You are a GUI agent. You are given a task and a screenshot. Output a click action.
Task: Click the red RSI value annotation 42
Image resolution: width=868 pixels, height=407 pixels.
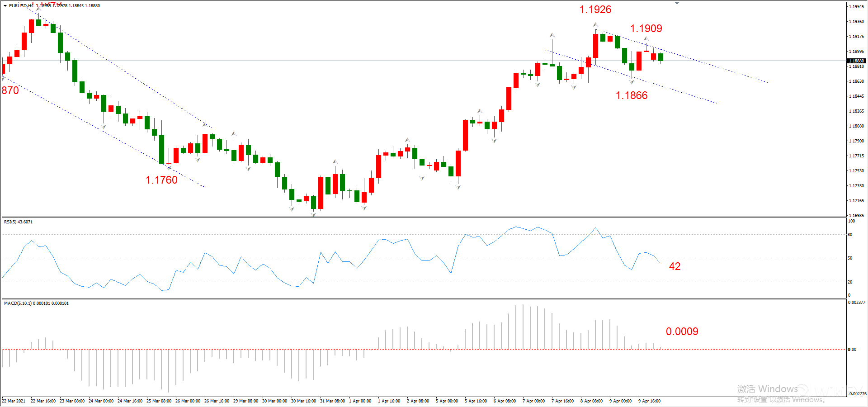point(675,266)
